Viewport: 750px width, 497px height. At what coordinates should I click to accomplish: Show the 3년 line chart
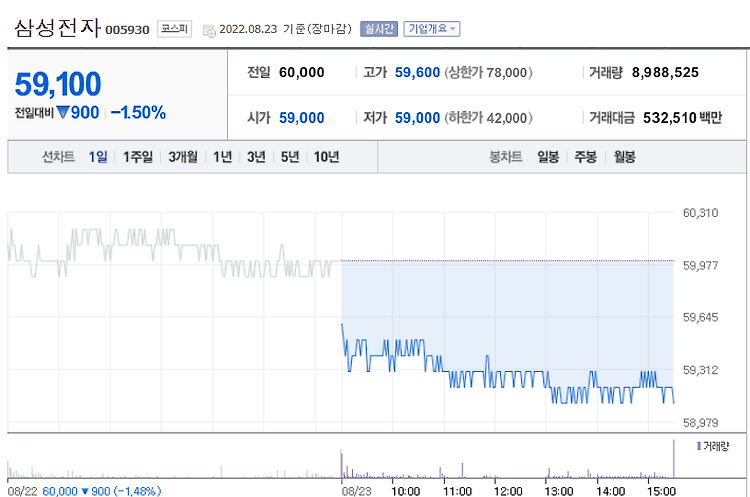(x=256, y=156)
